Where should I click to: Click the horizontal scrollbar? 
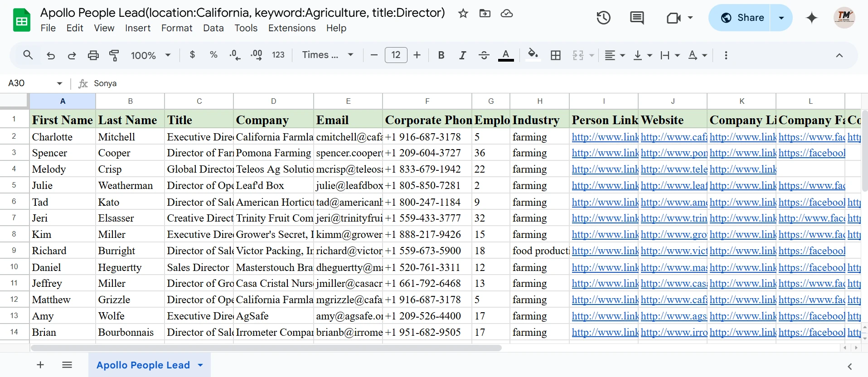tap(266, 348)
